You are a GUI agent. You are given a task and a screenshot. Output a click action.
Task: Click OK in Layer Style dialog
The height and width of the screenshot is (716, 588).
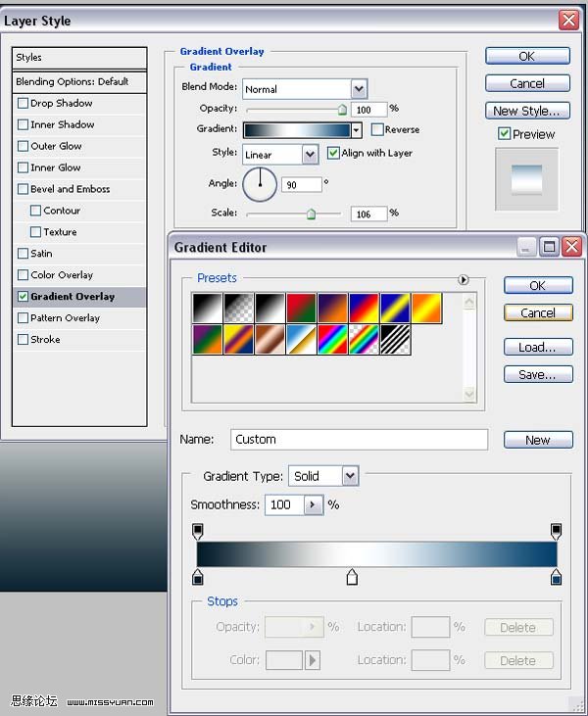click(x=527, y=56)
